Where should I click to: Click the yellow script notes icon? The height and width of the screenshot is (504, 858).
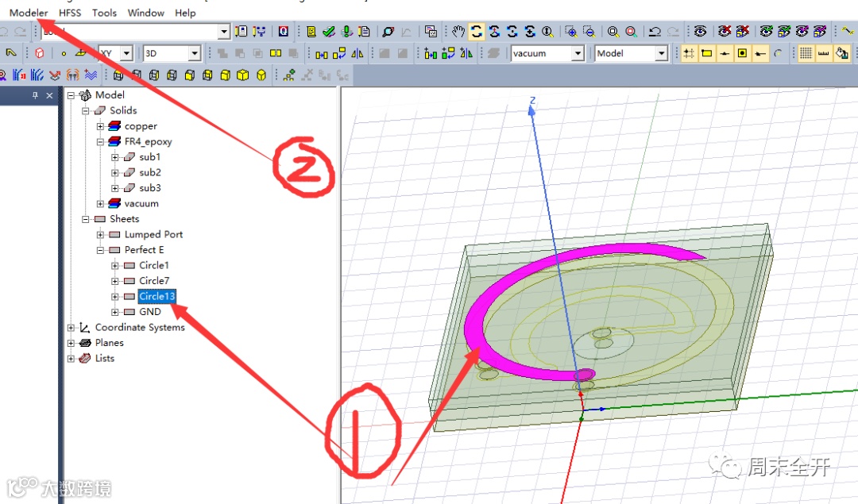pos(311,32)
